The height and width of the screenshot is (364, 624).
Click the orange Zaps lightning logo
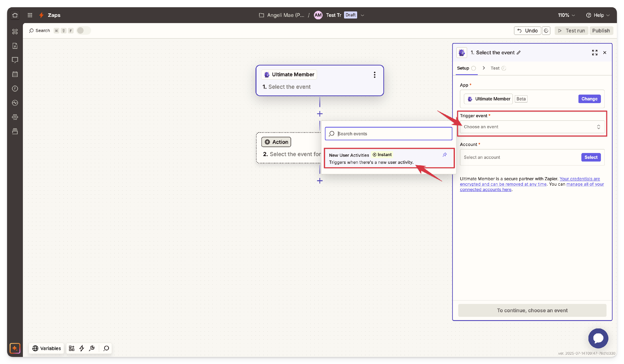coord(41,15)
